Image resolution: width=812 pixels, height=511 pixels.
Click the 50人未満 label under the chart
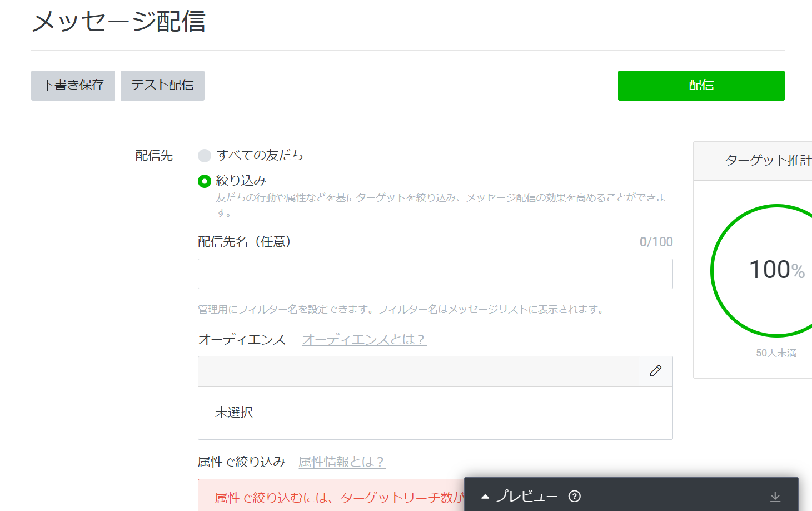point(776,353)
